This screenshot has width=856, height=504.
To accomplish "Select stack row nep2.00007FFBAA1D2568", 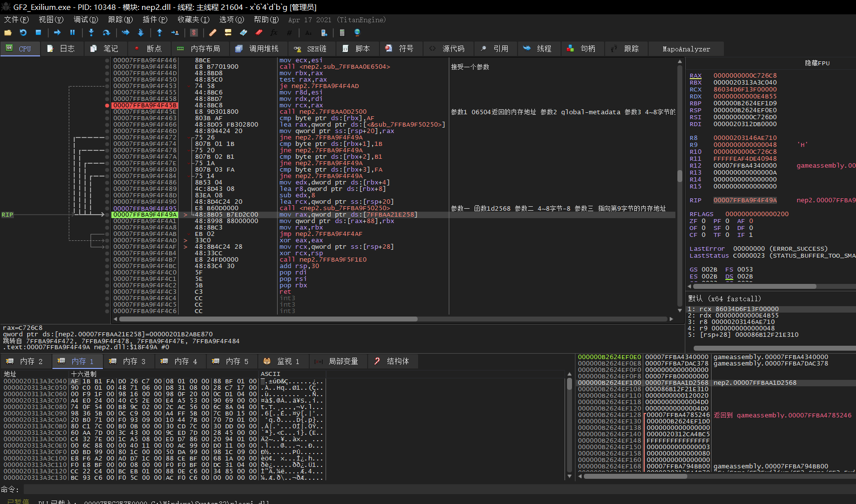I will click(x=716, y=383).
